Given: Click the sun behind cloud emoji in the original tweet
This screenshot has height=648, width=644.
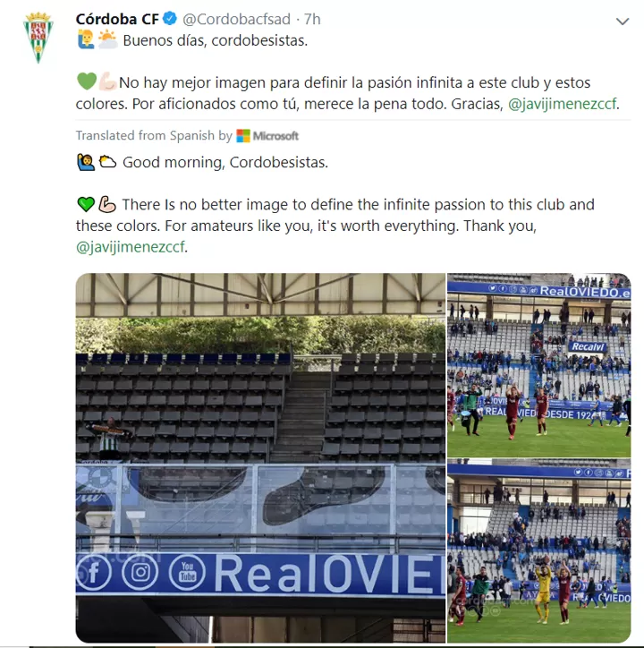Looking at the screenshot, I should point(108,39).
